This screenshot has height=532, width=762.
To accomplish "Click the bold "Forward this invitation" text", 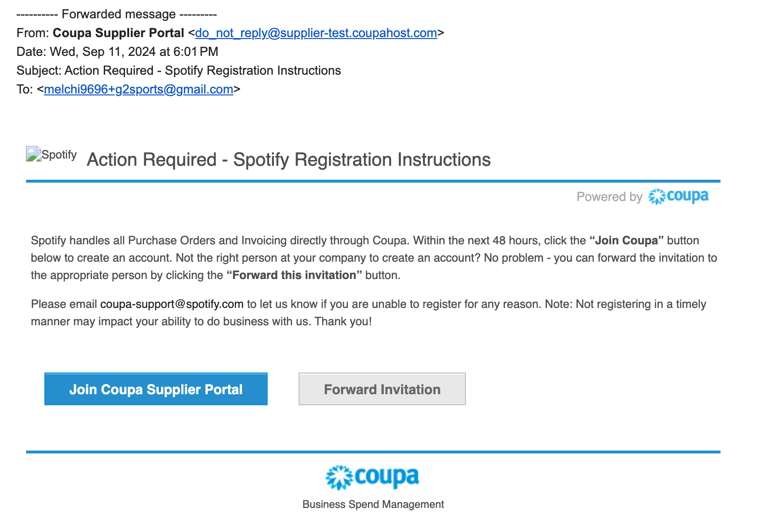I will [x=294, y=275].
